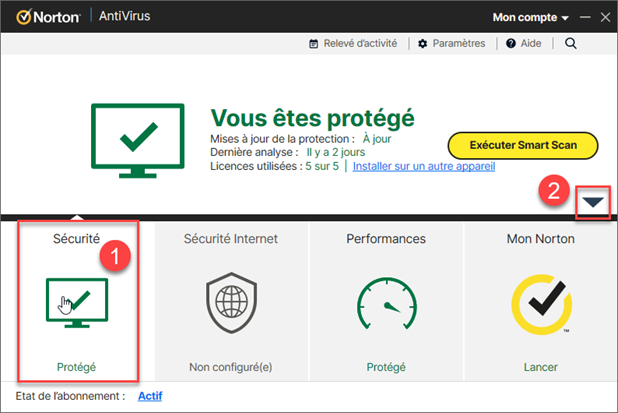618x413 pixels.
Task: Click the globe shield icon
Action: tap(231, 302)
